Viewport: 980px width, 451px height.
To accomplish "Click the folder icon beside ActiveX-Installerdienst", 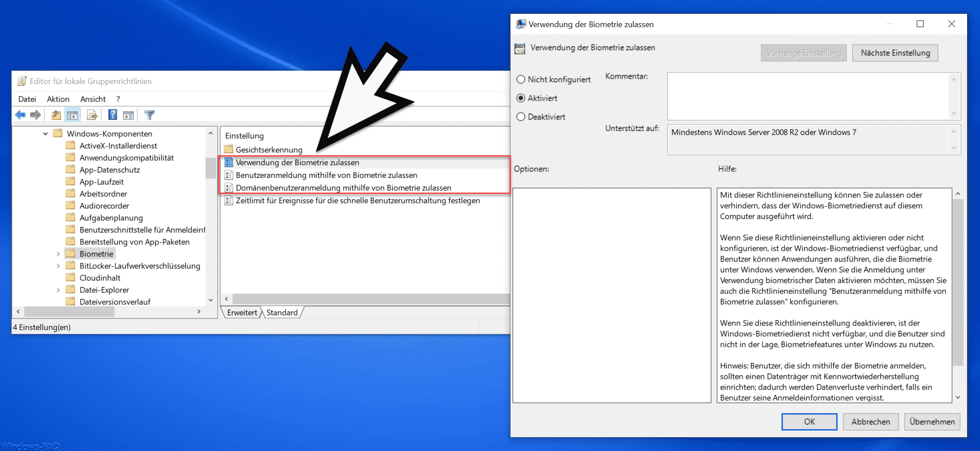I will (70, 145).
